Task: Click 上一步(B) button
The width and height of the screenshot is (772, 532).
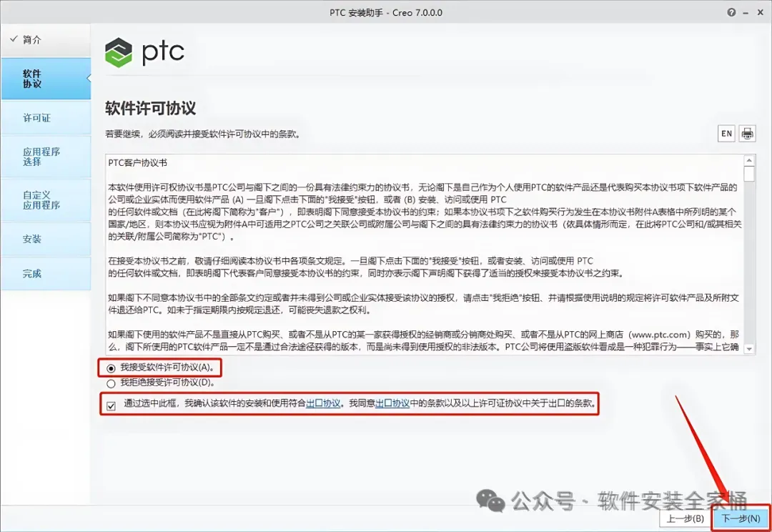Action: tap(686, 518)
